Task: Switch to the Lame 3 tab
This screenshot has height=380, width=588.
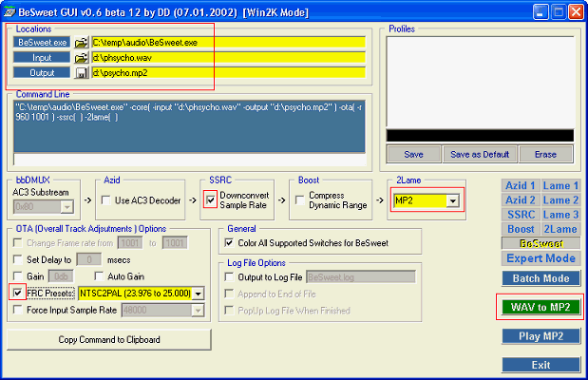Action: click(x=560, y=215)
